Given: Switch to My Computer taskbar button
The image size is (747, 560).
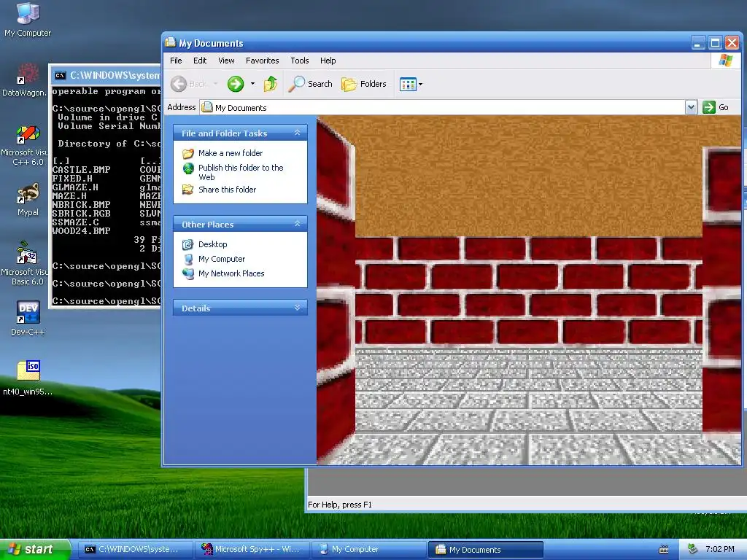Looking at the screenshot, I should click(368, 549).
